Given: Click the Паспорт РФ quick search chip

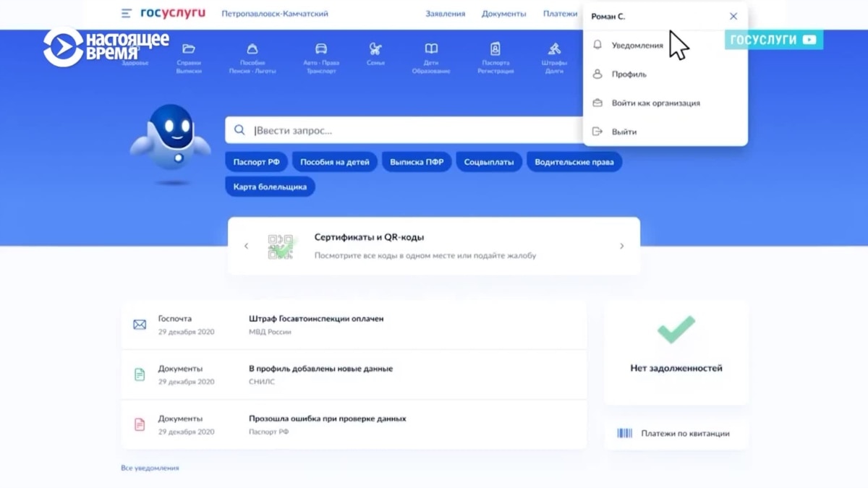Looking at the screenshot, I should (x=256, y=162).
